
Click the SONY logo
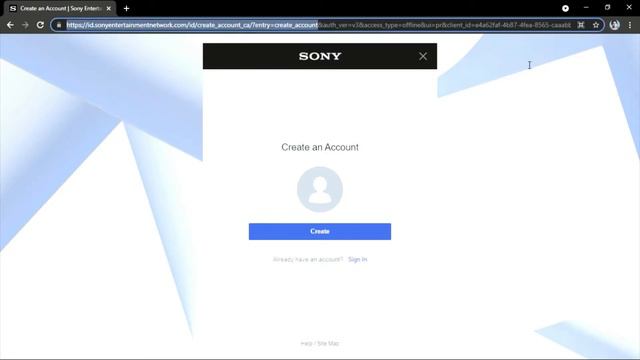coord(320,56)
